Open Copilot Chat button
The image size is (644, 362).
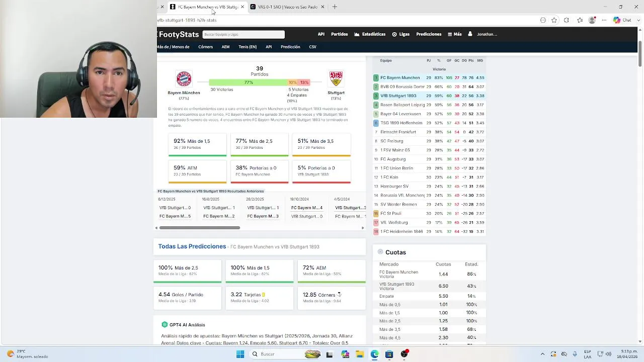622,20
